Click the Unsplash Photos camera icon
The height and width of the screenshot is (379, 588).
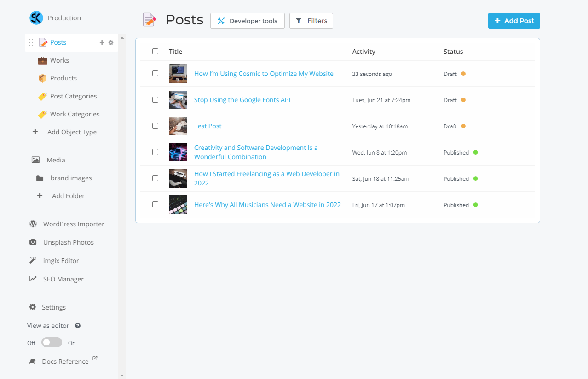coord(33,242)
